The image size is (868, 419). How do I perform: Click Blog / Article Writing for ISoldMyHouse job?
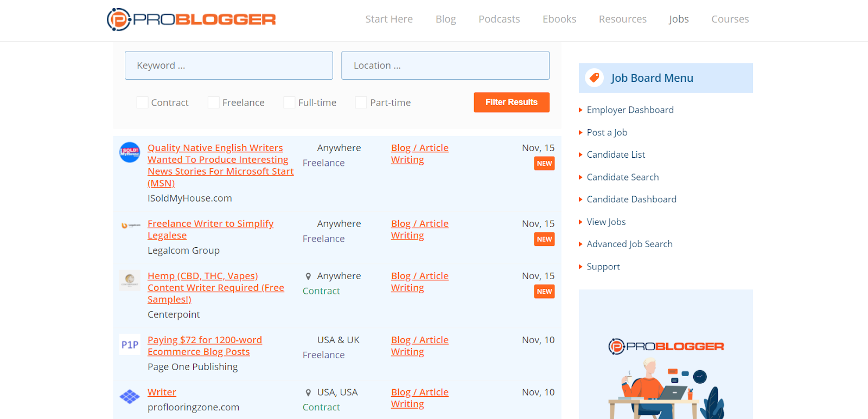pyautogui.click(x=419, y=154)
